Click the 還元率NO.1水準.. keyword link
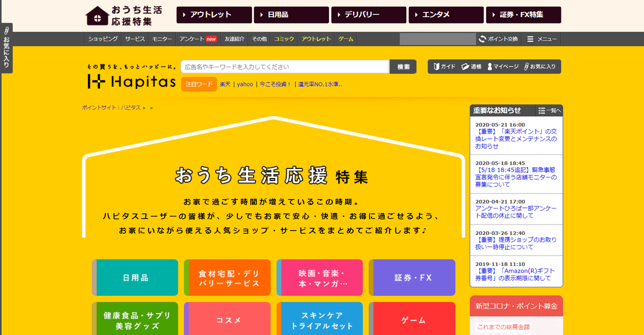 pos(320,84)
